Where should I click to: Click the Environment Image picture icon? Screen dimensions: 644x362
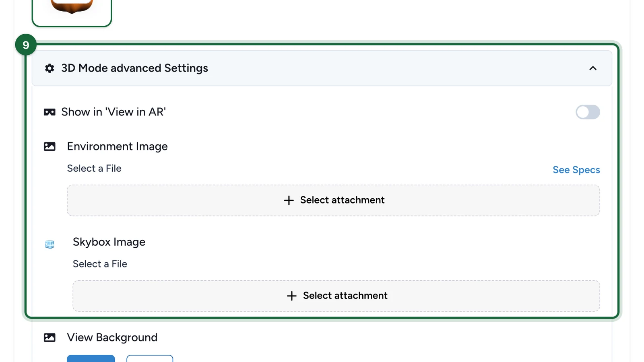click(x=50, y=146)
